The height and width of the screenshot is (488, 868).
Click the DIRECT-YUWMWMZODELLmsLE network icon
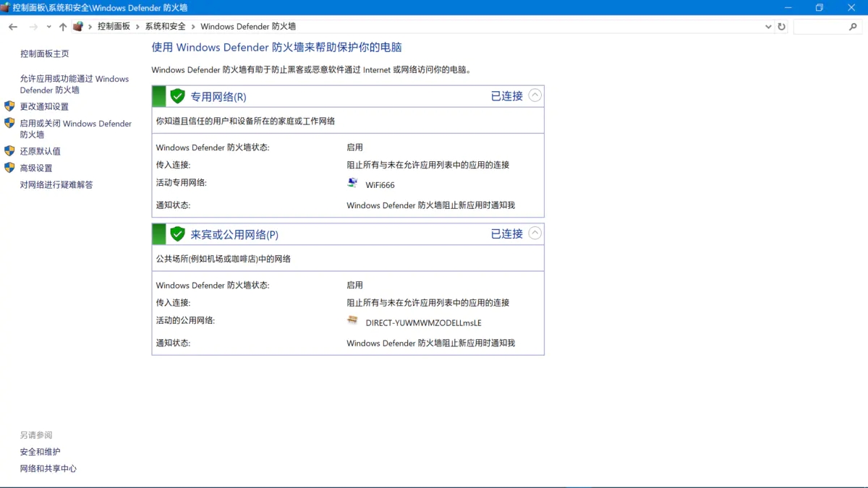(352, 320)
